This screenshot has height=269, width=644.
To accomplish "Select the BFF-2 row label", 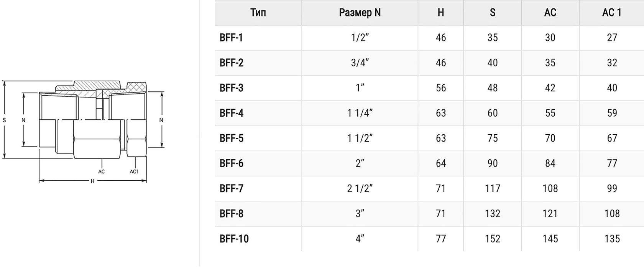I will pos(232,63).
